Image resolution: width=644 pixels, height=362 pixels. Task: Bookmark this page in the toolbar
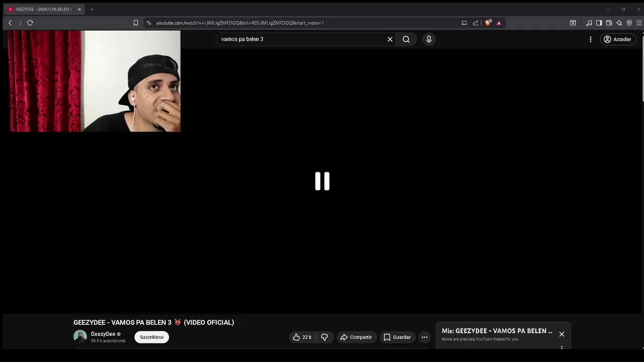click(x=136, y=23)
